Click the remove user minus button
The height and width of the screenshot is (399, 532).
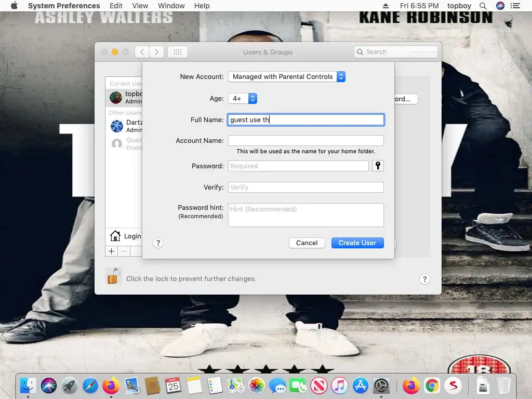pyautogui.click(x=124, y=251)
